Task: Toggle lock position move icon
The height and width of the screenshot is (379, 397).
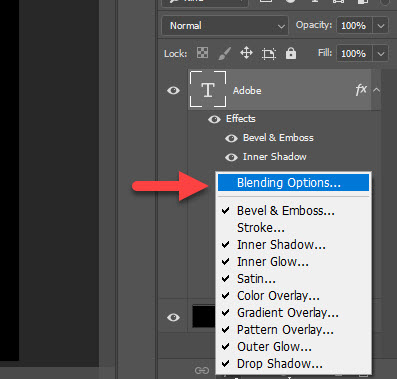Action: (246, 53)
